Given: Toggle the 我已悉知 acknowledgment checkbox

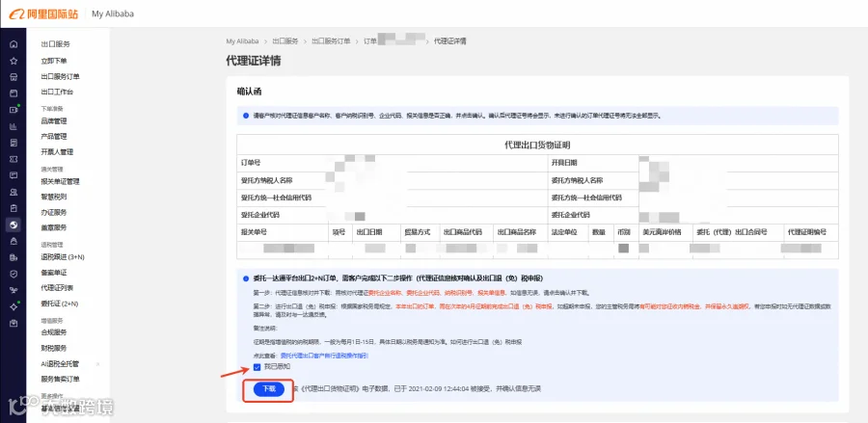Looking at the screenshot, I should (x=257, y=367).
